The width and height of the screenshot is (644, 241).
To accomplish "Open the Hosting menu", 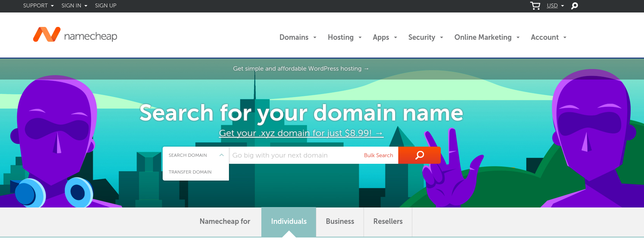I will coord(345,37).
